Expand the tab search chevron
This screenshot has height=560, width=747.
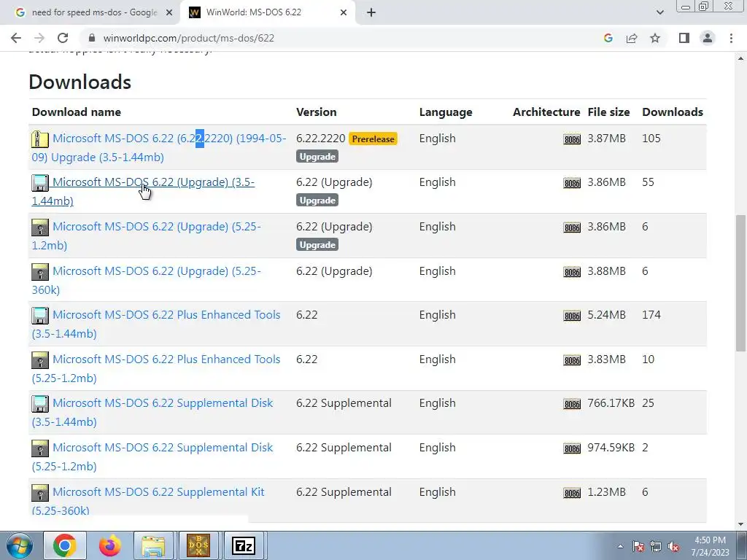pyautogui.click(x=659, y=12)
